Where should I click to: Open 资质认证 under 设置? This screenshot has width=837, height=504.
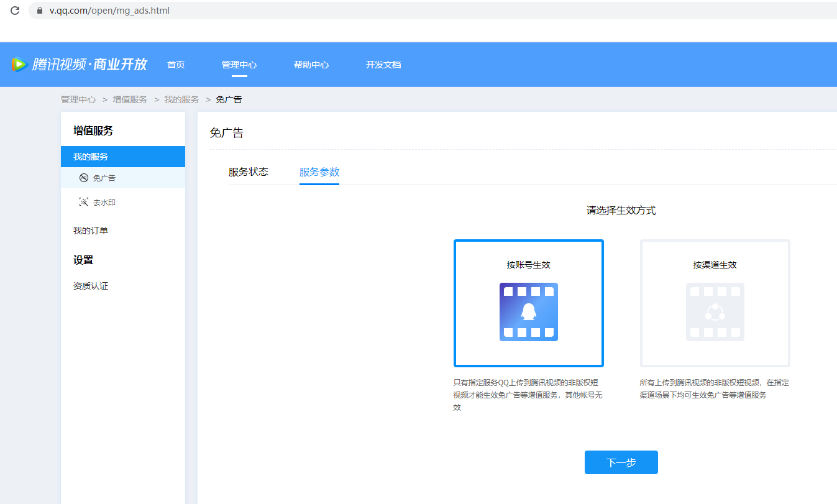tap(91, 286)
